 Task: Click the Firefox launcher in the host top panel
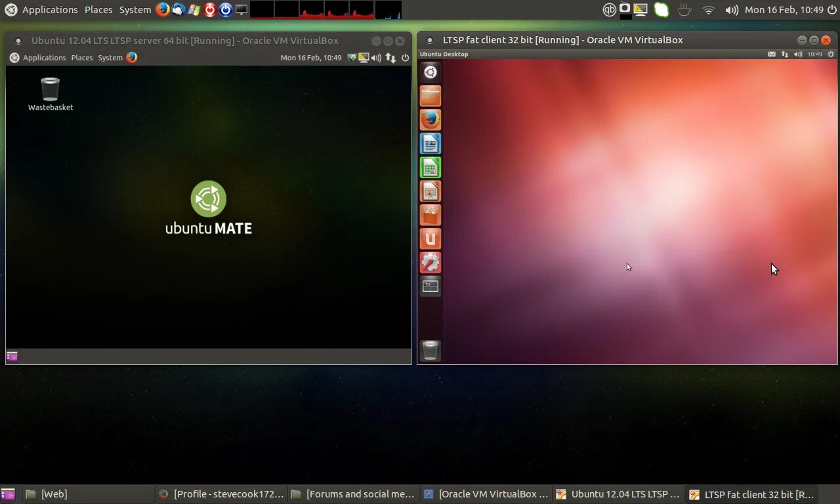[x=162, y=10]
